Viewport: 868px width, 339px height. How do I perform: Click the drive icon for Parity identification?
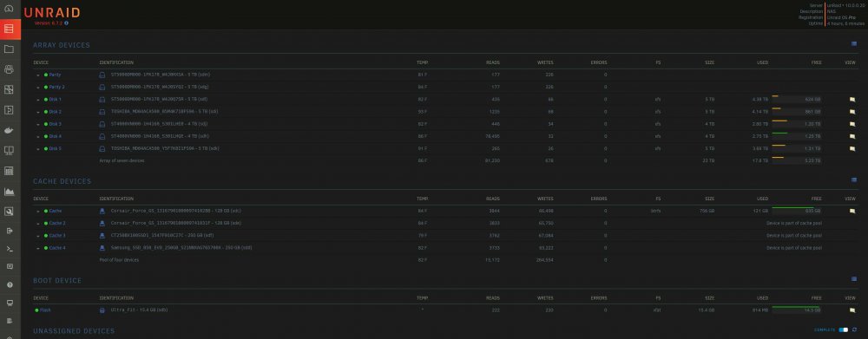pyautogui.click(x=102, y=75)
